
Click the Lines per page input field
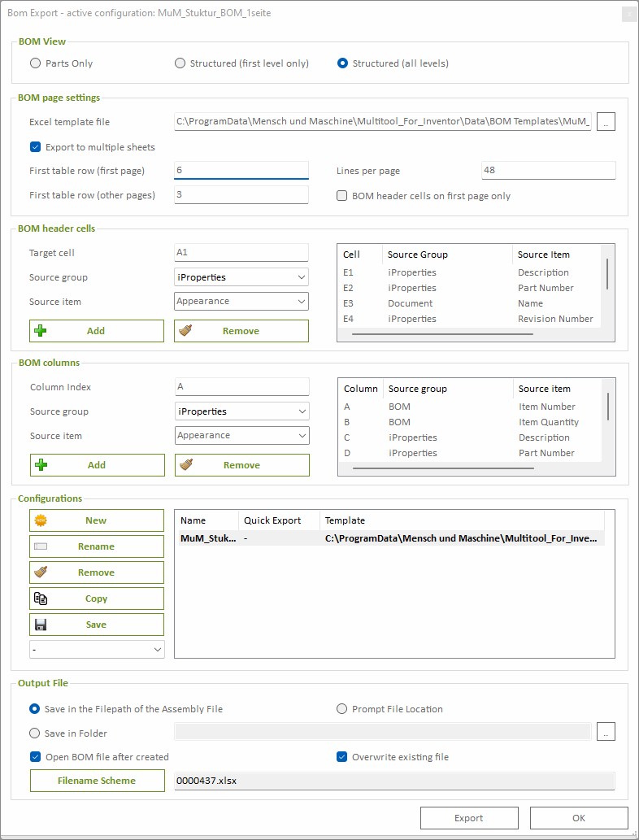click(x=548, y=171)
